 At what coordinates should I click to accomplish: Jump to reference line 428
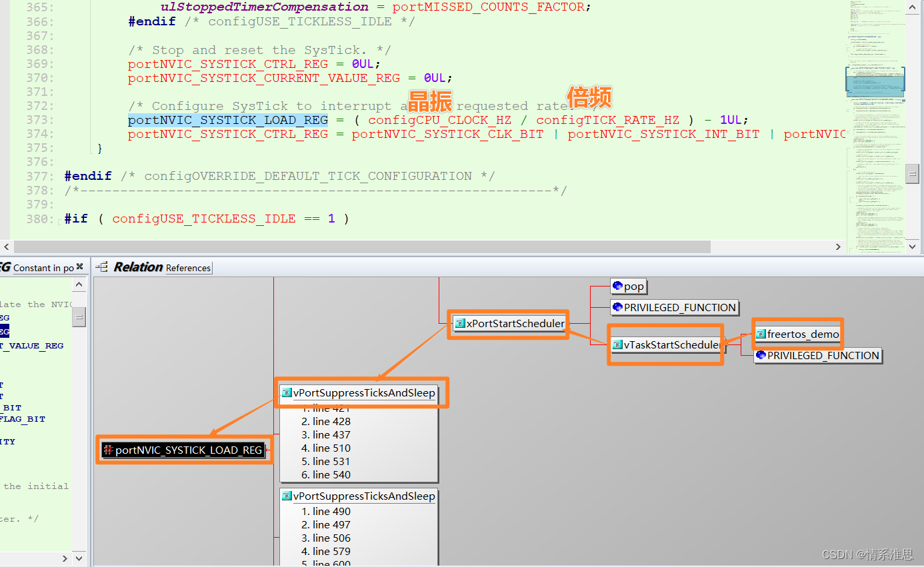(325, 422)
